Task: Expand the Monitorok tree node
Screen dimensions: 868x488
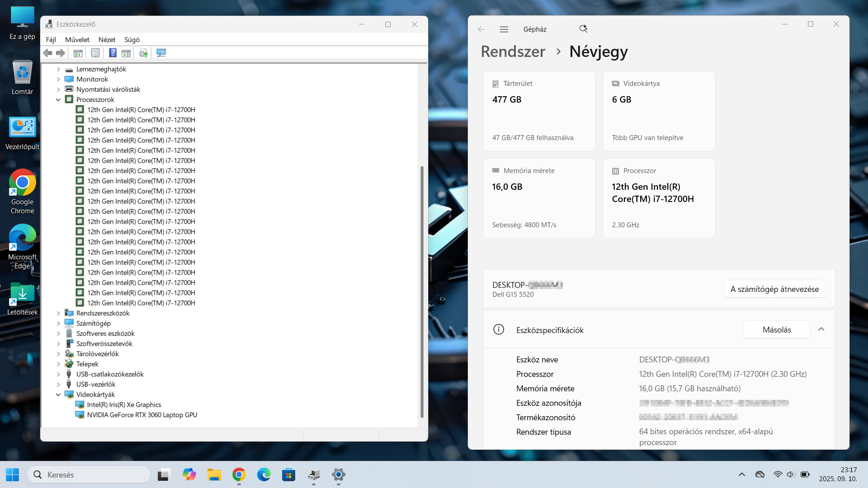Action: (x=58, y=80)
